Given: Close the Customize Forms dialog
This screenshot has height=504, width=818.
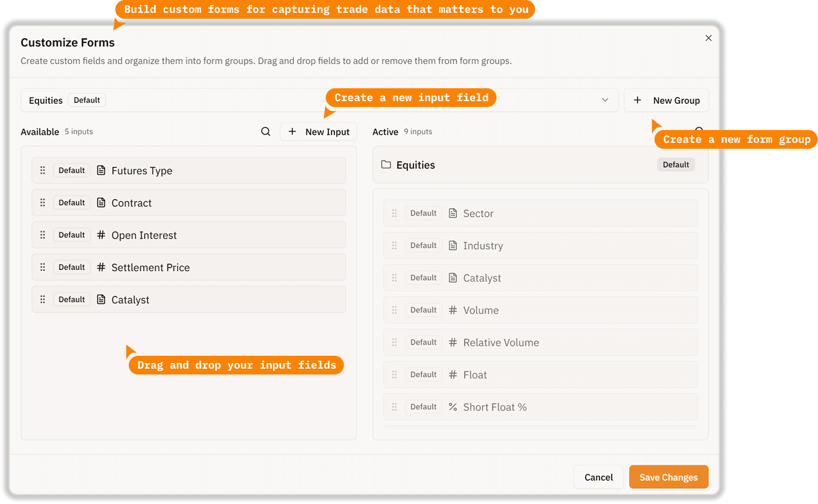Looking at the screenshot, I should coord(708,38).
